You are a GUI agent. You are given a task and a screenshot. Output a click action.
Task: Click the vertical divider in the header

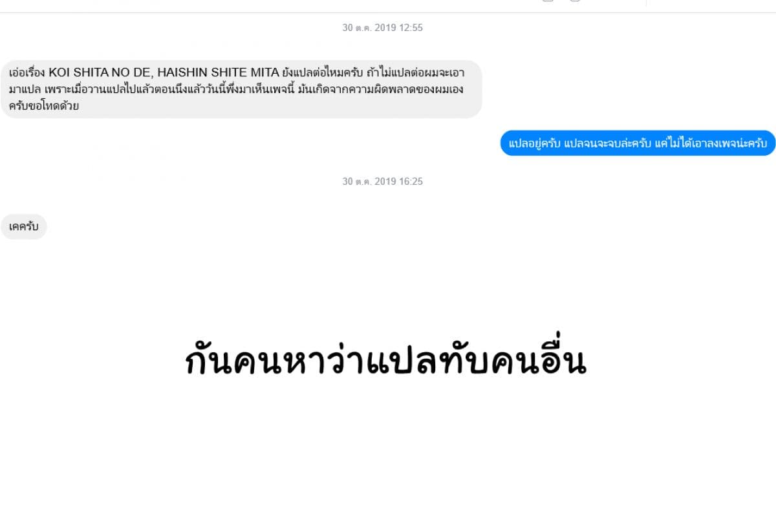coord(646,3)
